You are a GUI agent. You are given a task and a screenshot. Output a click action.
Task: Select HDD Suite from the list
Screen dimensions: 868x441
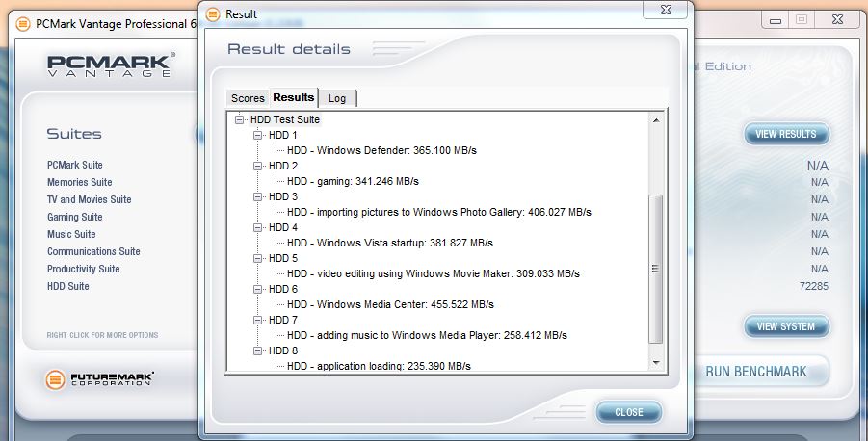pos(68,286)
